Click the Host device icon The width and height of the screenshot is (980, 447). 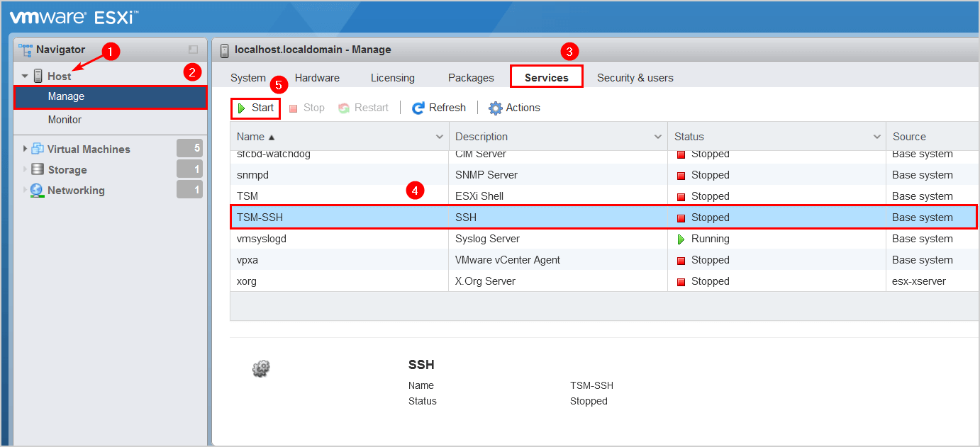38,76
